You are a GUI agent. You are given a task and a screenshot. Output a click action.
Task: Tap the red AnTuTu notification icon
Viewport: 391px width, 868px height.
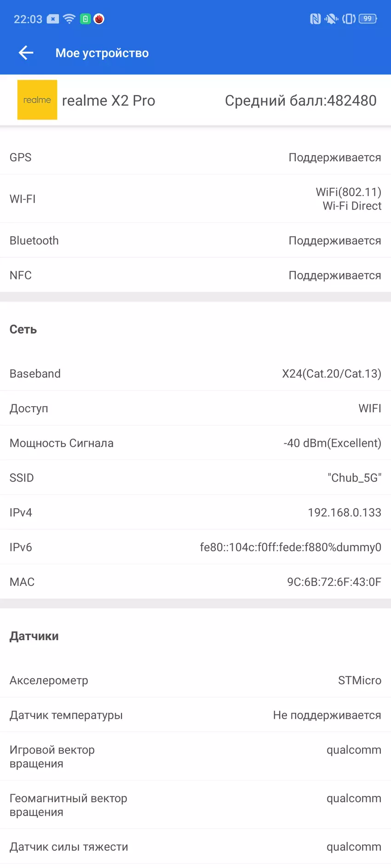click(99, 19)
